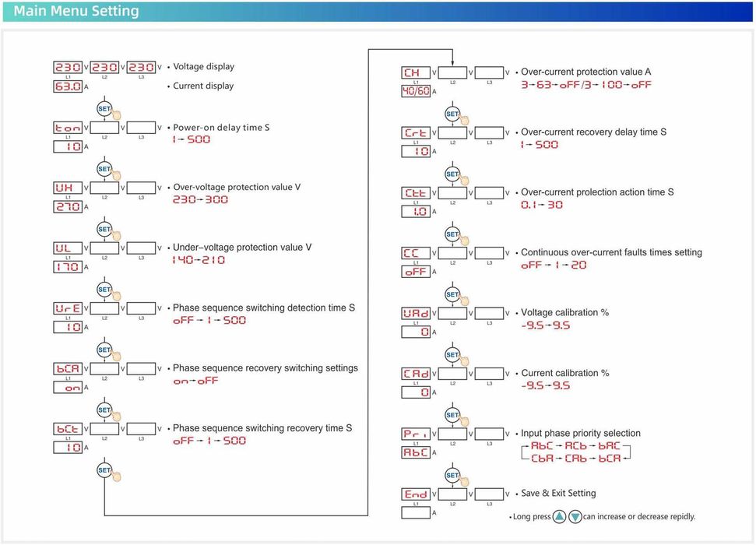The image size is (756, 545).
Task: Click the Current display label
Action: (203, 86)
